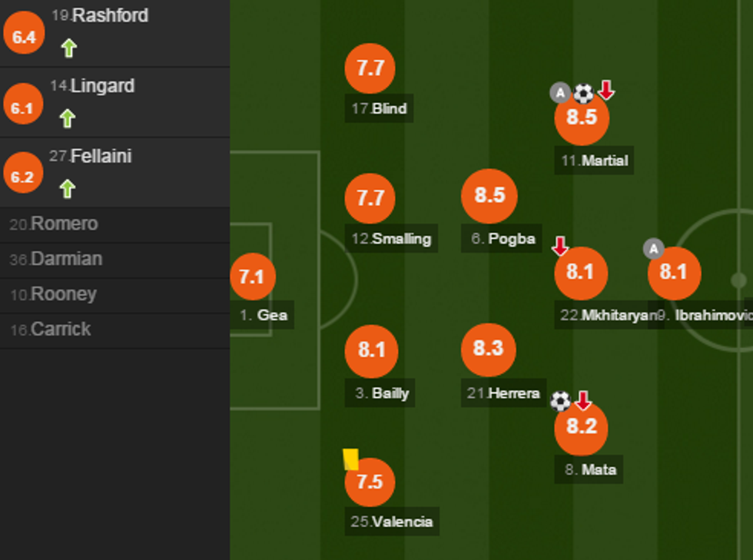Click Martial's soccer ball goal icon
The image size is (753, 560).
pyautogui.click(x=584, y=93)
